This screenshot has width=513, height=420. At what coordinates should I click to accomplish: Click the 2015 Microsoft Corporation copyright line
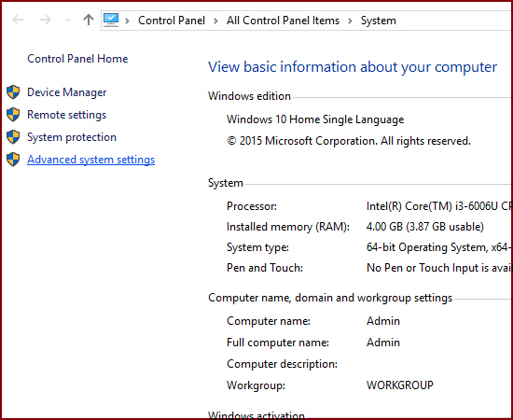coord(349,141)
